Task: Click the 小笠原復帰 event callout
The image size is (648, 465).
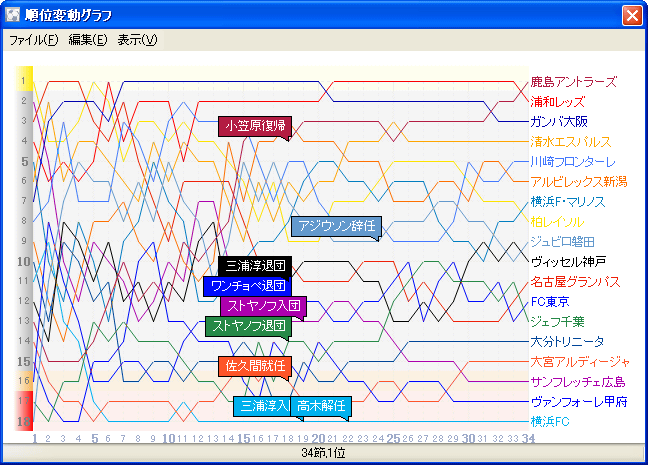Action: click(x=255, y=126)
